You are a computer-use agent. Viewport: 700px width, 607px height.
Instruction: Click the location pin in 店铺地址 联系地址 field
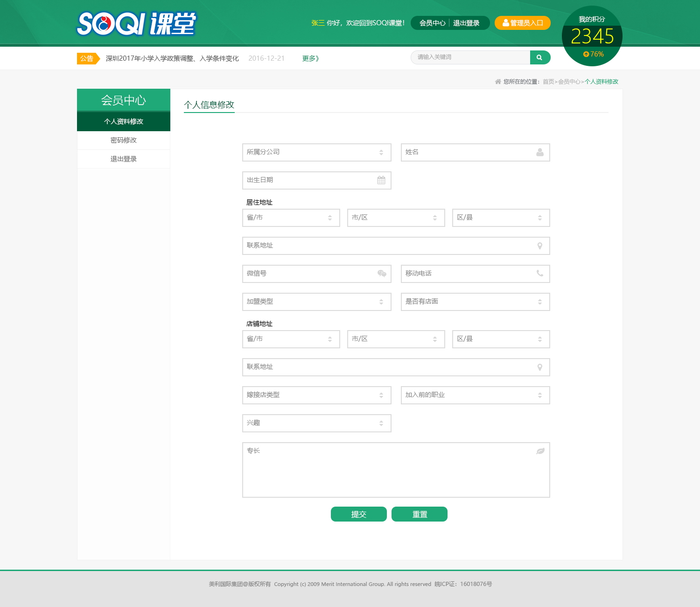[540, 367]
